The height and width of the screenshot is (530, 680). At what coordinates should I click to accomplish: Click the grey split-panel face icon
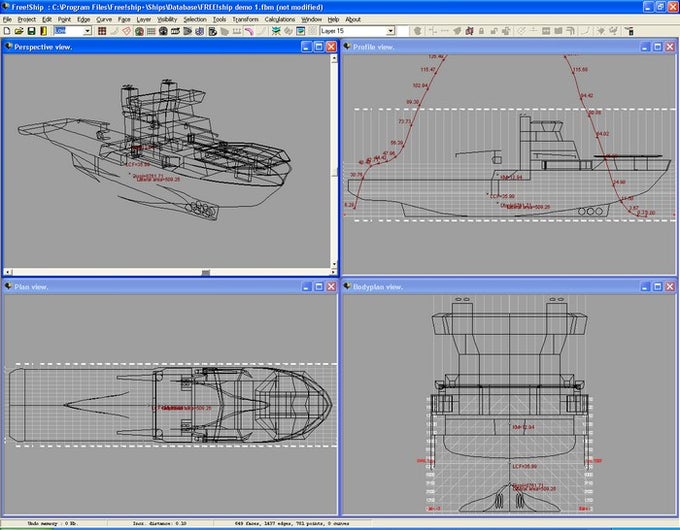pyautogui.click(x=546, y=31)
